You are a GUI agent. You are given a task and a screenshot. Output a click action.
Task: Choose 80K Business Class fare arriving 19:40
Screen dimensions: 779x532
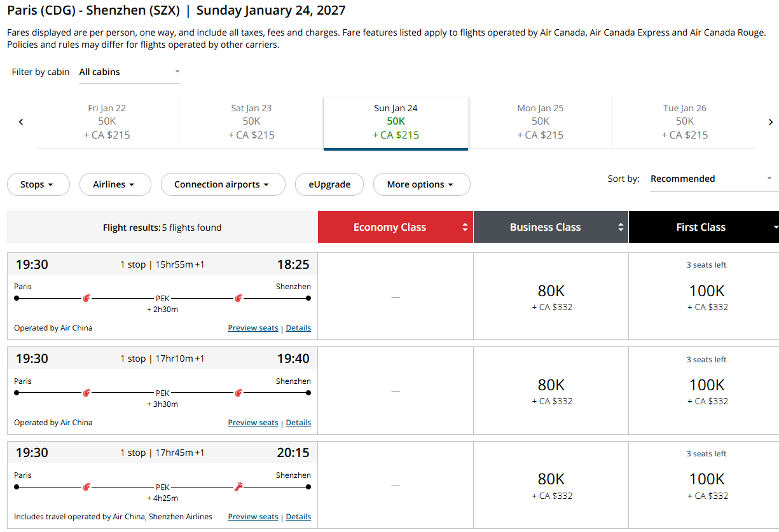(551, 391)
